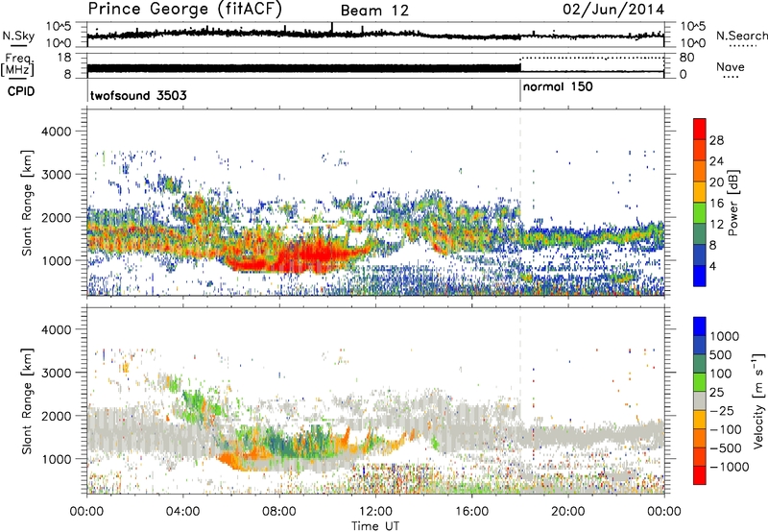Click the power panel Slant Range axis label

pos(27,203)
